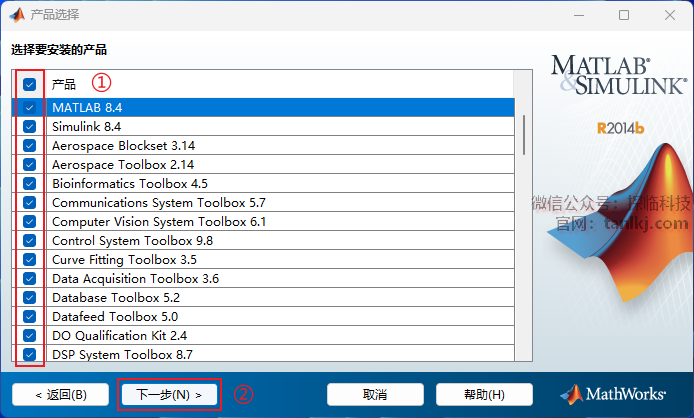Select Control System Toolbox 9.8 row text
Screen dimensions: 694x418
coord(132,240)
